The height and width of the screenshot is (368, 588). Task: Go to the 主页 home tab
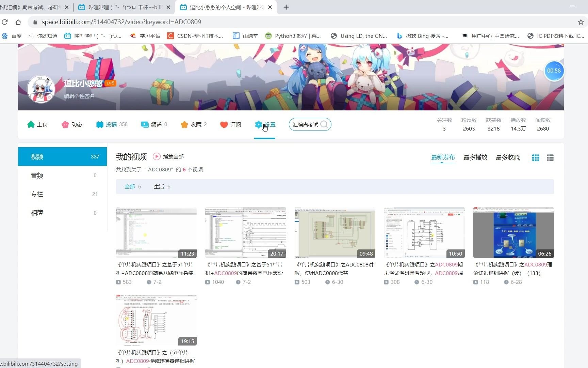coord(38,125)
